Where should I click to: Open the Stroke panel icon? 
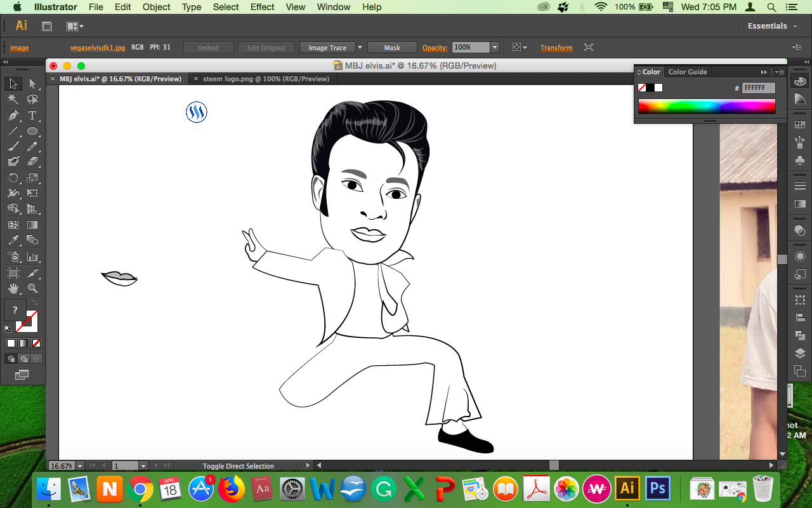point(800,186)
